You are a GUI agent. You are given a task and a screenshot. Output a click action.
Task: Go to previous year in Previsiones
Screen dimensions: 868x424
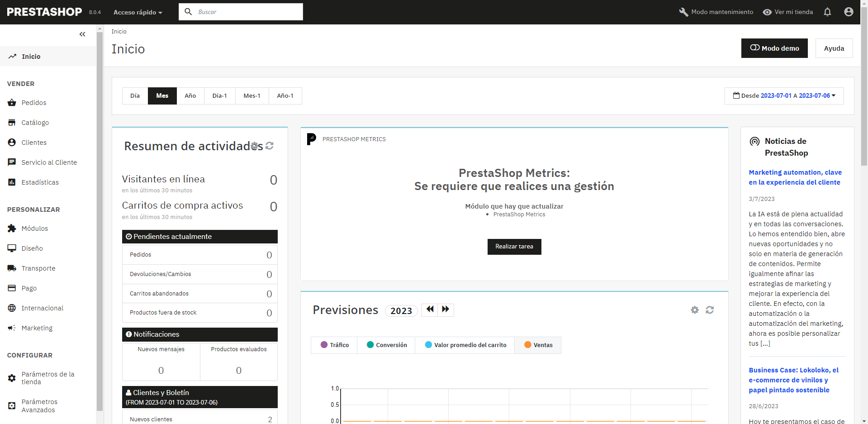tap(430, 310)
